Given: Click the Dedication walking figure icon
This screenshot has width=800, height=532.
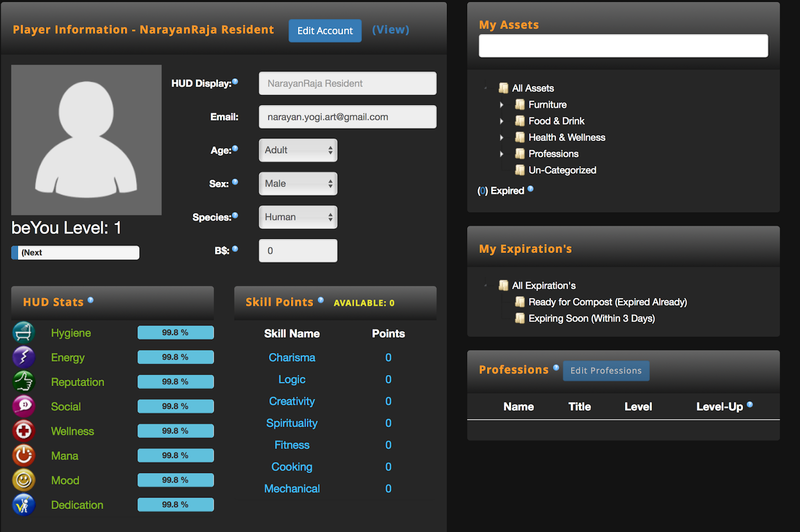Looking at the screenshot, I should click(x=23, y=504).
